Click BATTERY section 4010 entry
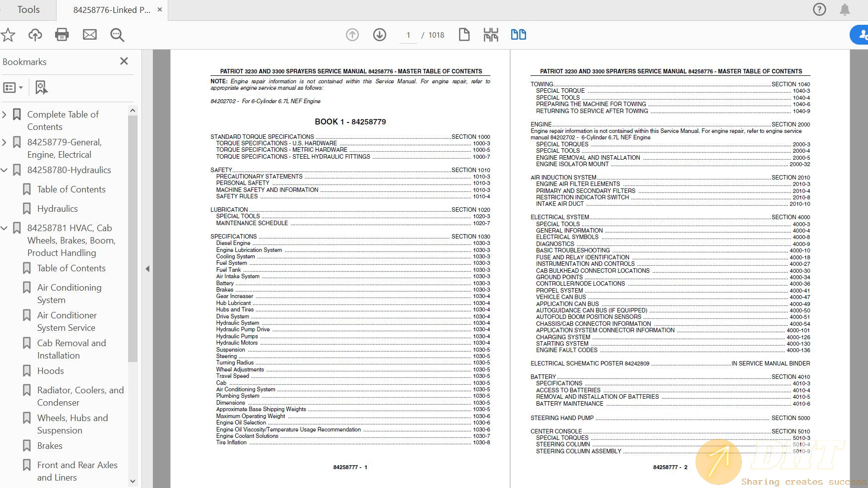Screen dimensions: 868x488 670,376
